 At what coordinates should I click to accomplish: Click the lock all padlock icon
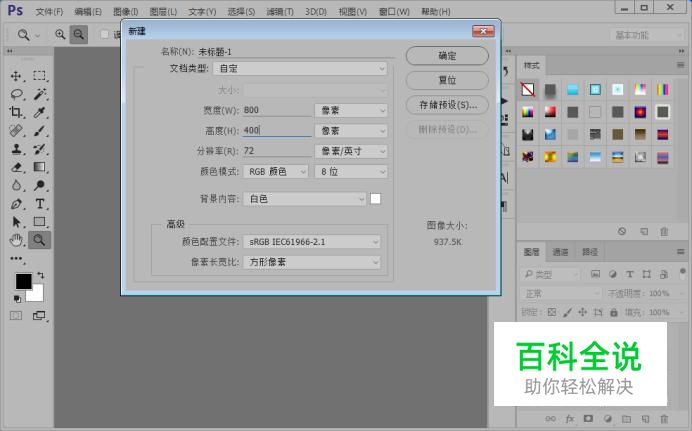pos(613,312)
